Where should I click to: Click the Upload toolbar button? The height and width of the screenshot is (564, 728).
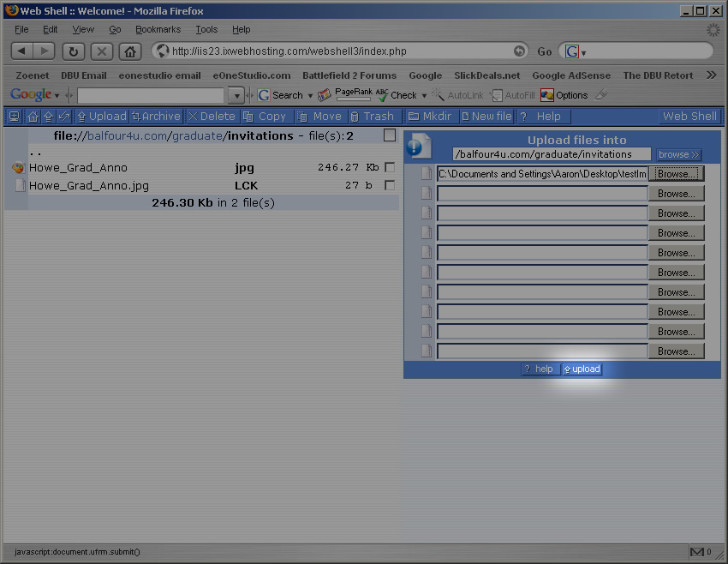click(101, 117)
